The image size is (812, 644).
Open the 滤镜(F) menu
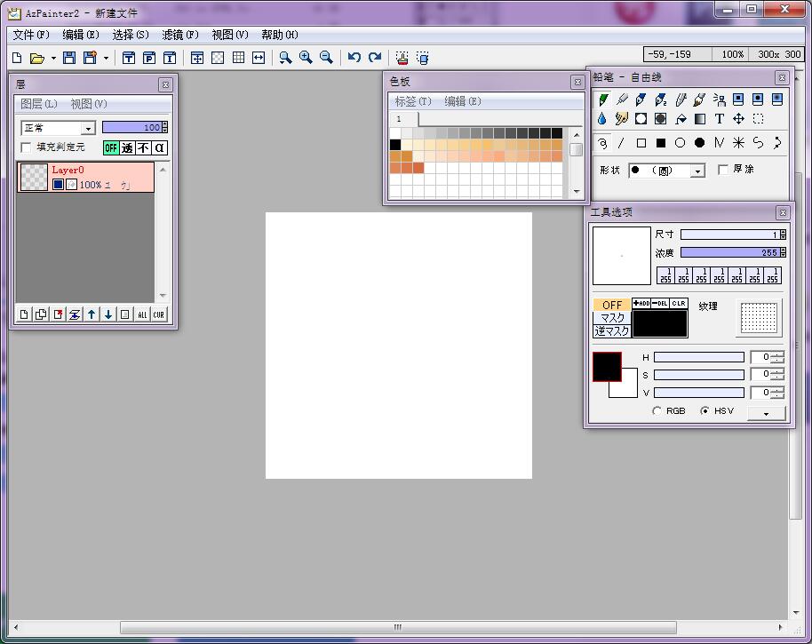pyautogui.click(x=179, y=35)
